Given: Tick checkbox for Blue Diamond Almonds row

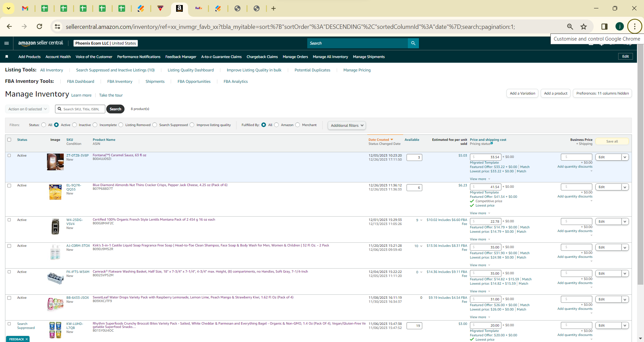Looking at the screenshot, I should click(x=9, y=185).
